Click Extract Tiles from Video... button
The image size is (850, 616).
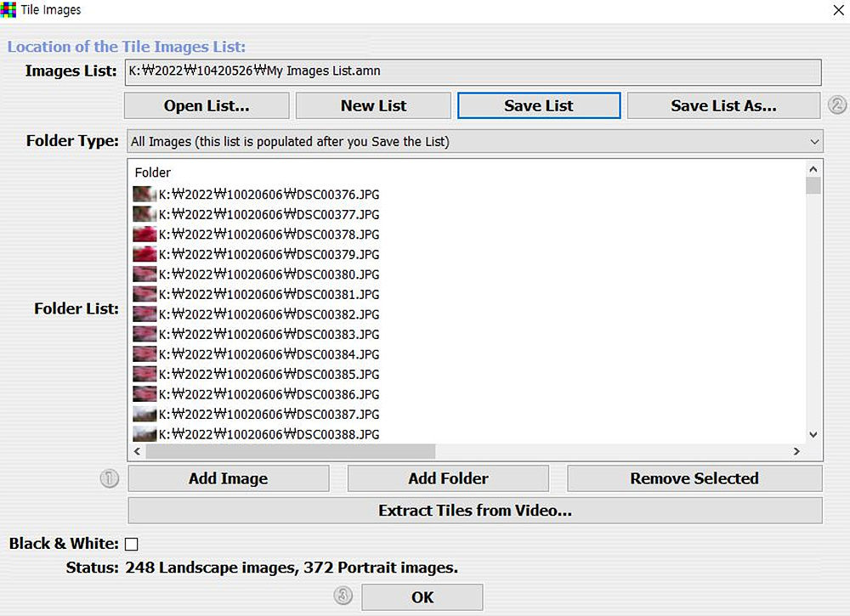[x=475, y=511]
